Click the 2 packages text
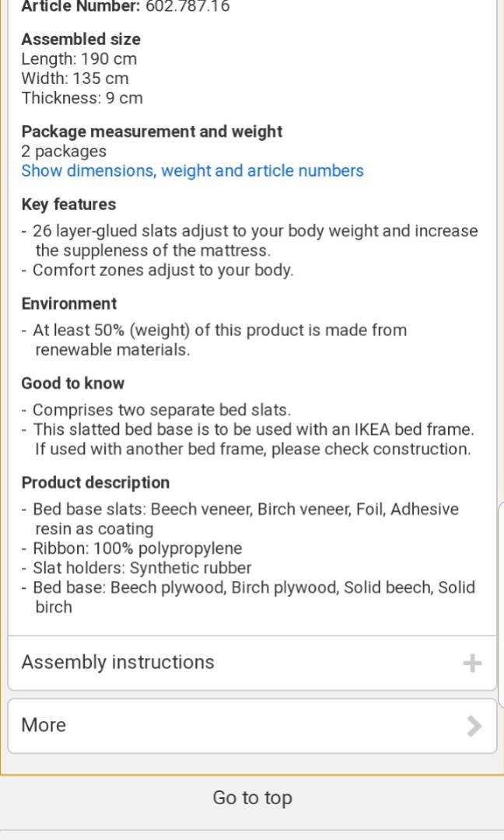504x840 pixels. coord(64,152)
